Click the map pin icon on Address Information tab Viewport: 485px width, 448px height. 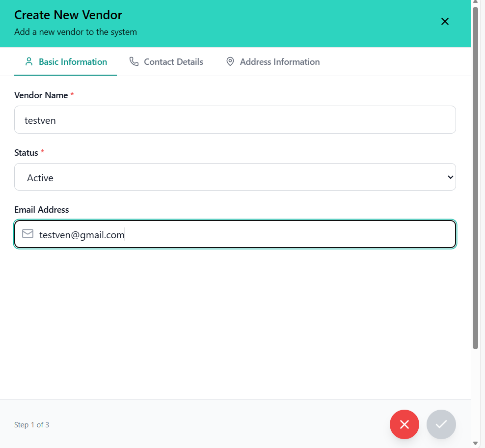(x=230, y=61)
